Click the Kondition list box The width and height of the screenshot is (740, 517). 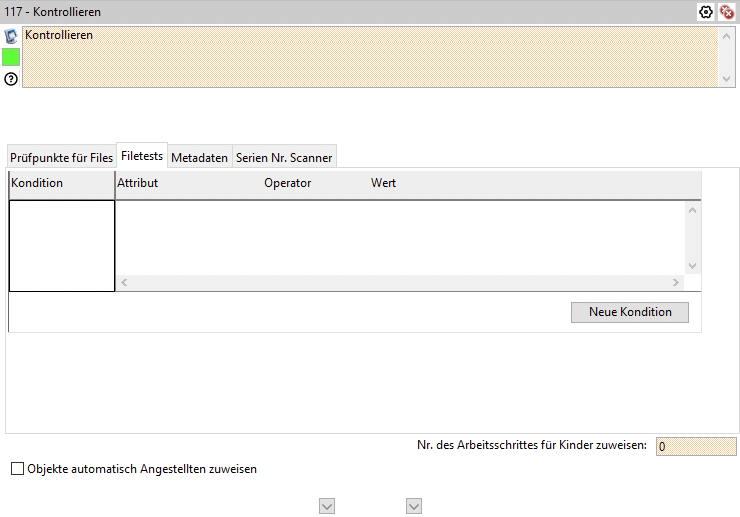click(x=62, y=246)
